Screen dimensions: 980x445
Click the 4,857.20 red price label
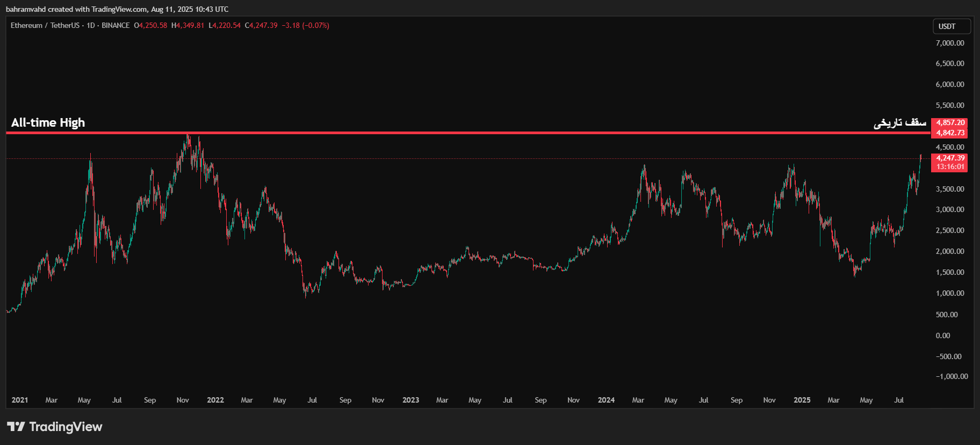tap(950, 123)
